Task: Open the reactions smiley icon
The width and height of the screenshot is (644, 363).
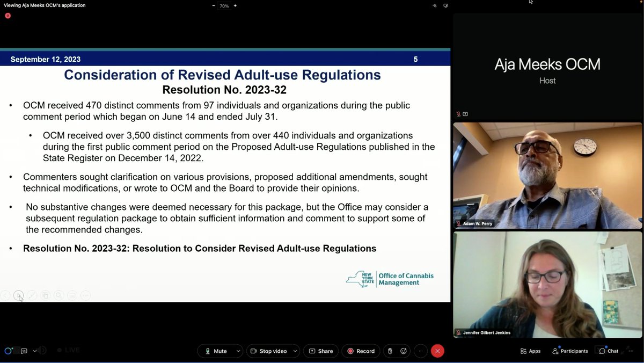Action: tap(404, 351)
